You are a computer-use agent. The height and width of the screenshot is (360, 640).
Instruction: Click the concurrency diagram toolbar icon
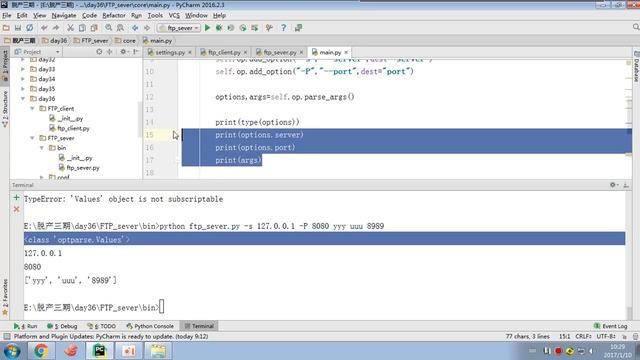[255, 28]
